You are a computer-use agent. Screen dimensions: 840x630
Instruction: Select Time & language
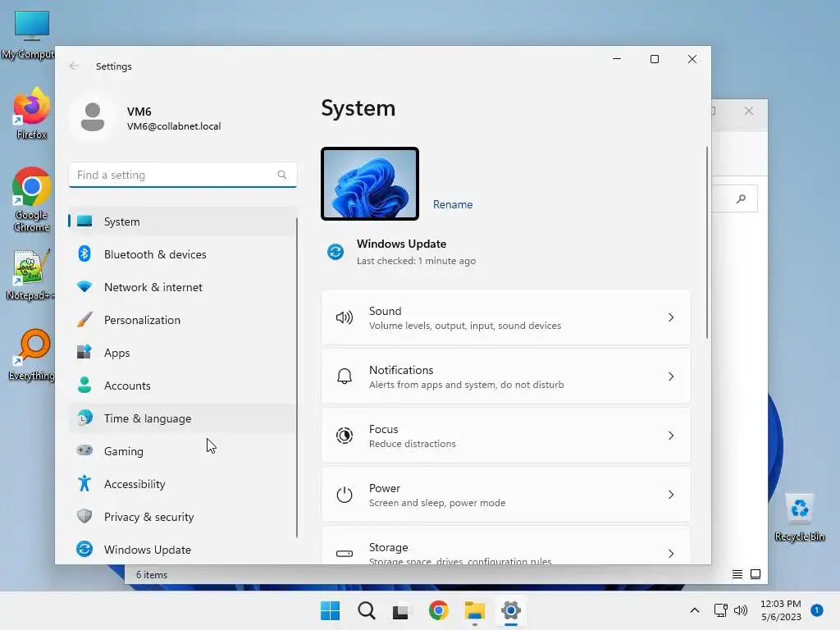182,418
